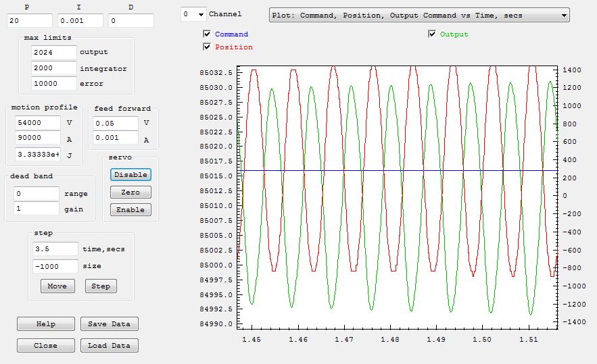Click the motion profile V field
The width and height of the screenshot is (597, 364).
coord(37,123)
